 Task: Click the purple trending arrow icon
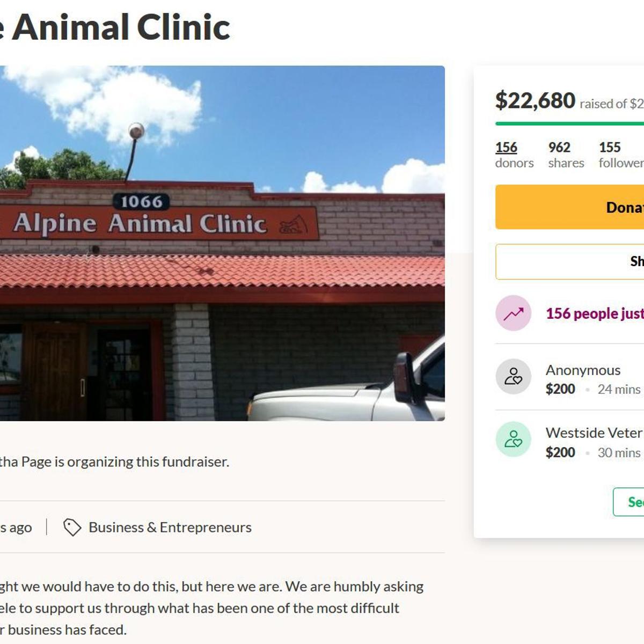click(x=513, y=313)
